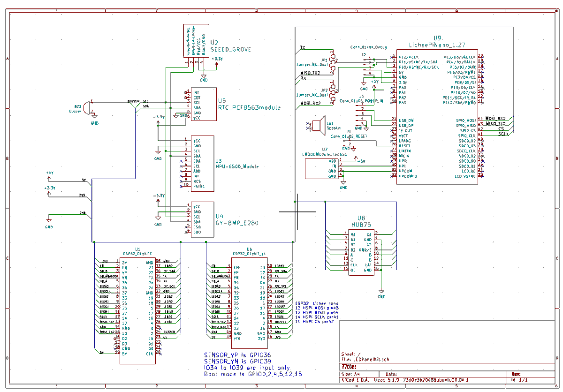Click the U5 reference designator
Screen dimensions: 563x392
click(x=222, y=100)
